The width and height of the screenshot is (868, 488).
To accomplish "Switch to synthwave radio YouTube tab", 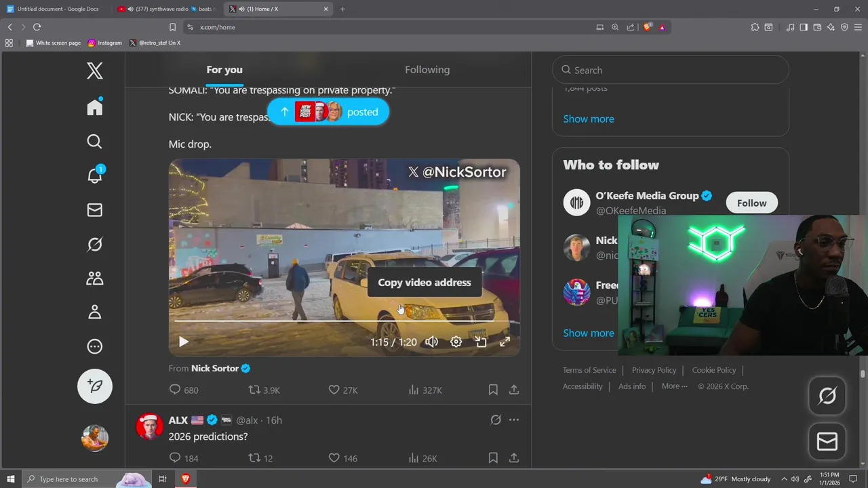I will point(165,9).
